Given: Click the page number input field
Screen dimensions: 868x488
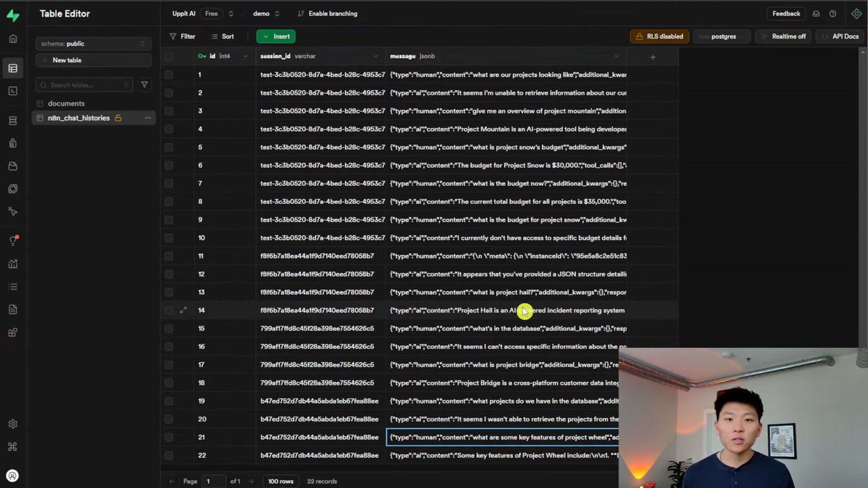Looking at the screenshot, I should 213,481.
